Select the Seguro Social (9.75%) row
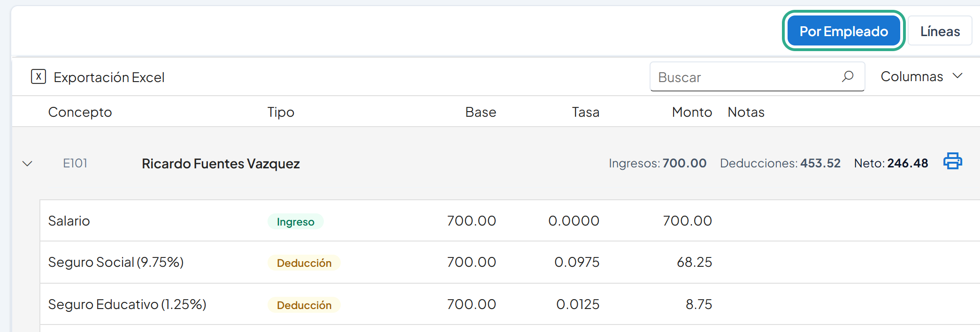 pyautogui.click(x=510, y=262)
